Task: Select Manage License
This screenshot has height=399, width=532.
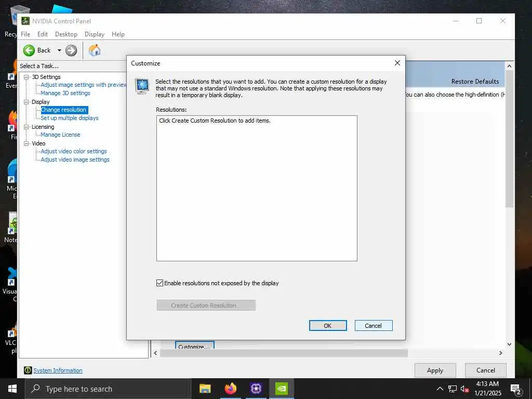Action: [x=60, y=135]
